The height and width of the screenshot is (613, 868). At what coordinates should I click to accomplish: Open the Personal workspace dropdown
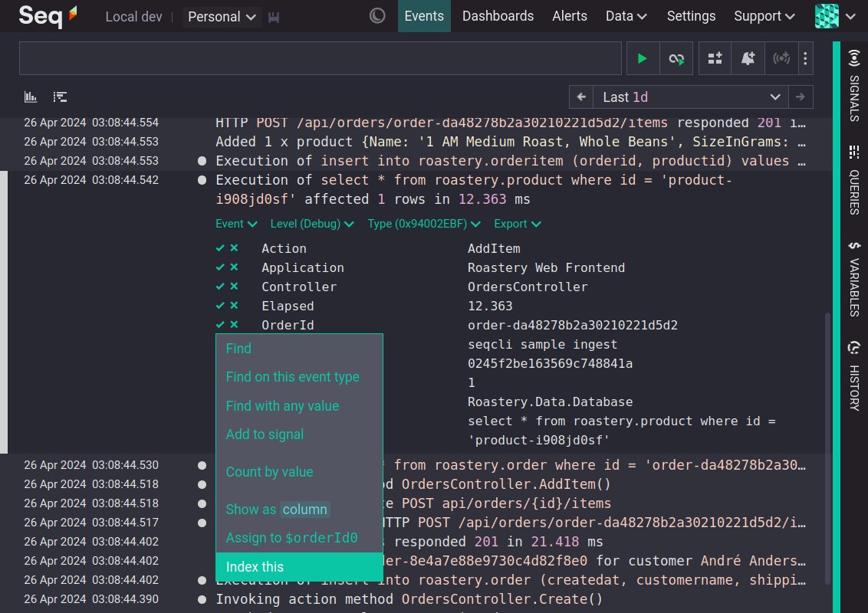tap(222, 17)
